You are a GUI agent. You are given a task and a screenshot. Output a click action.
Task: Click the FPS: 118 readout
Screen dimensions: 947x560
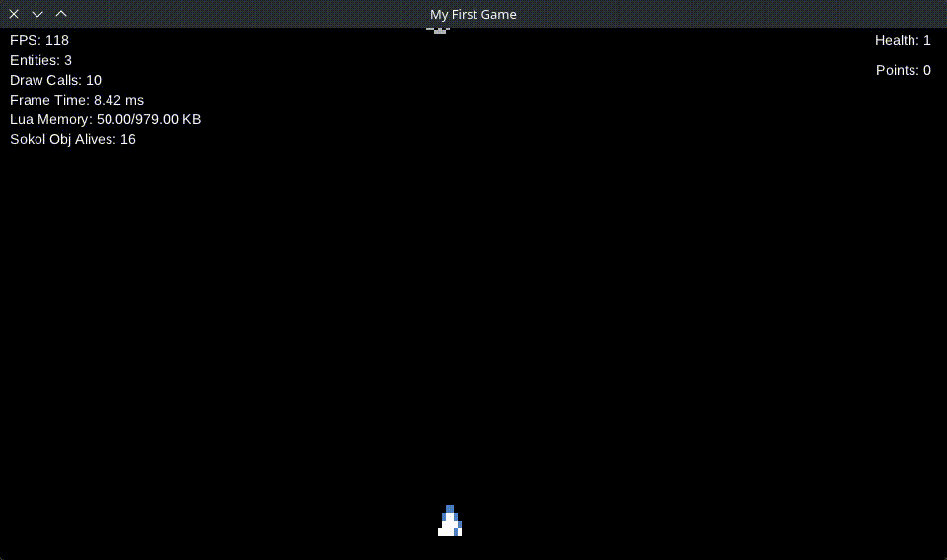click(x=39, y=40)
